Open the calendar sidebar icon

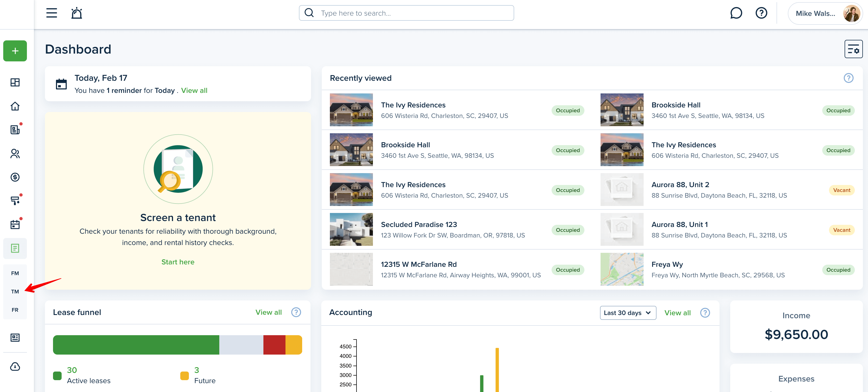pos(15,224)
